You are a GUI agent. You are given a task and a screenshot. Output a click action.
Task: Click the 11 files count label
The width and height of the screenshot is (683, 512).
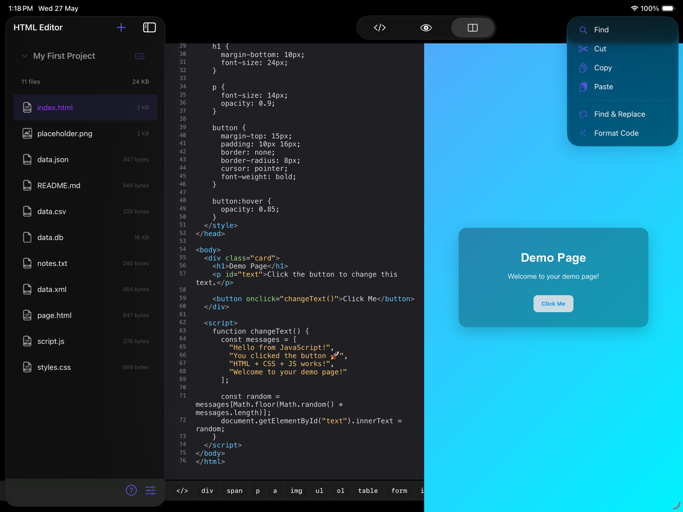click(30, 81)
